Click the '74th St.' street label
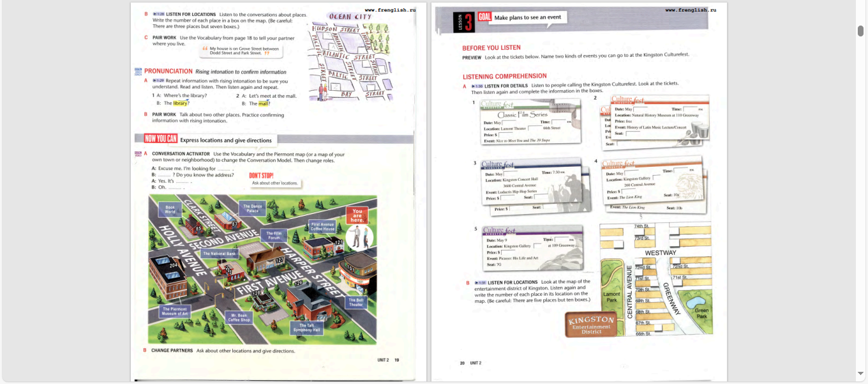868x384 pixels. tap(641, 226)
